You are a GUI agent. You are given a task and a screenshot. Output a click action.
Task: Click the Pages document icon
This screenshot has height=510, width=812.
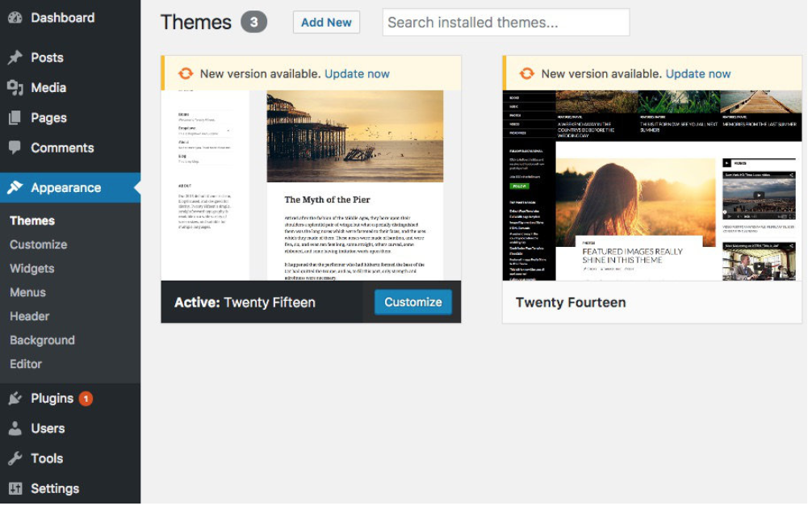coord(15,118)
